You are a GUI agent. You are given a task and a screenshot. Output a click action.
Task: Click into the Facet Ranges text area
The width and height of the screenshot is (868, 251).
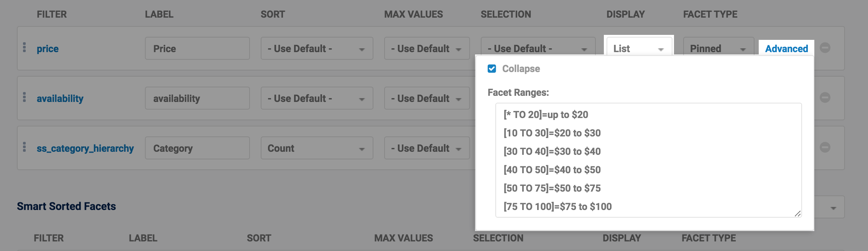click(x=648, y=160)
